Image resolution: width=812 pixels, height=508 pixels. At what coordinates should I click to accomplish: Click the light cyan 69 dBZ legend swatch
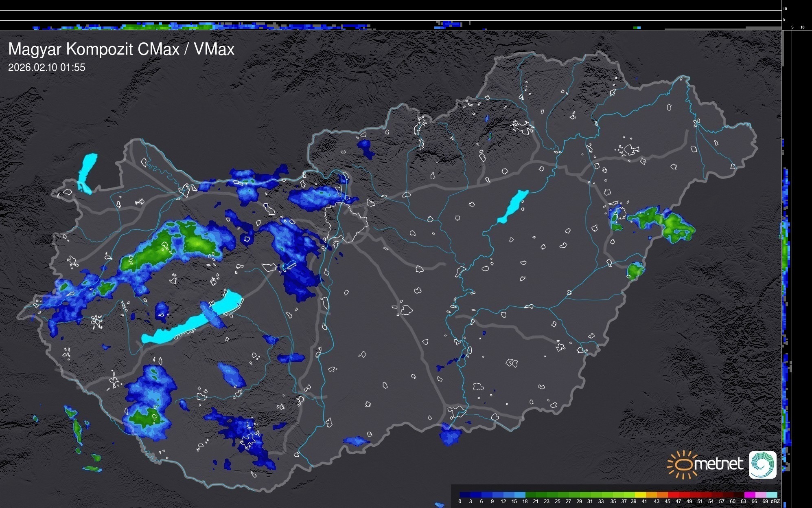771,495
